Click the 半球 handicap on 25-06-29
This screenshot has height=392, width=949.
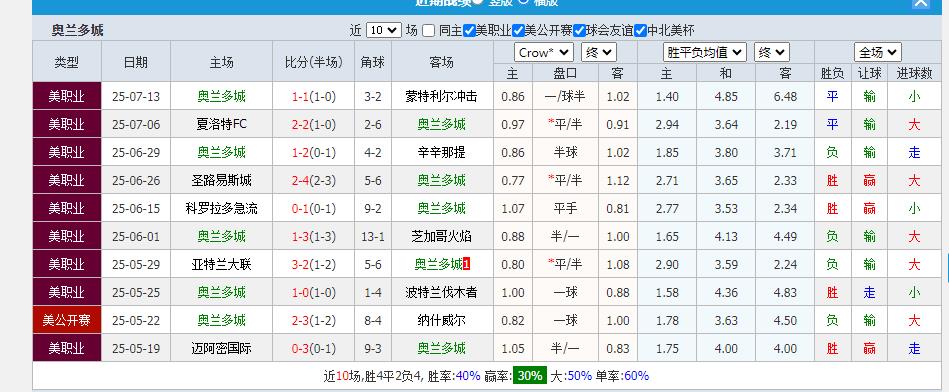coord(565,152)
